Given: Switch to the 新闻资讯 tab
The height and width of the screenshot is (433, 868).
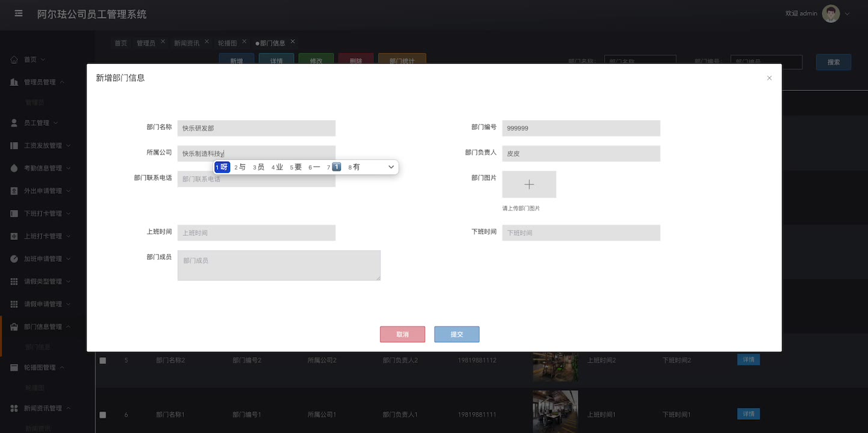Looking at the screenshot, I should (187, 43).
